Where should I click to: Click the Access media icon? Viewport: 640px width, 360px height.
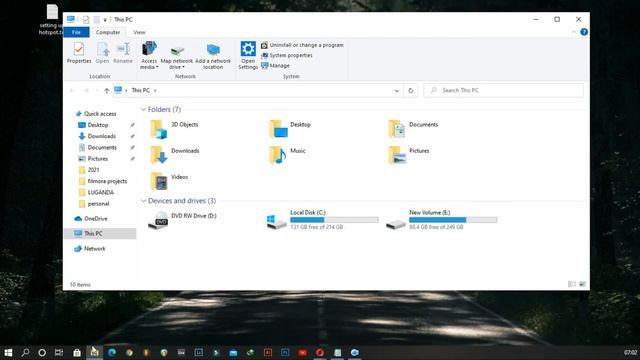(149, 49)
